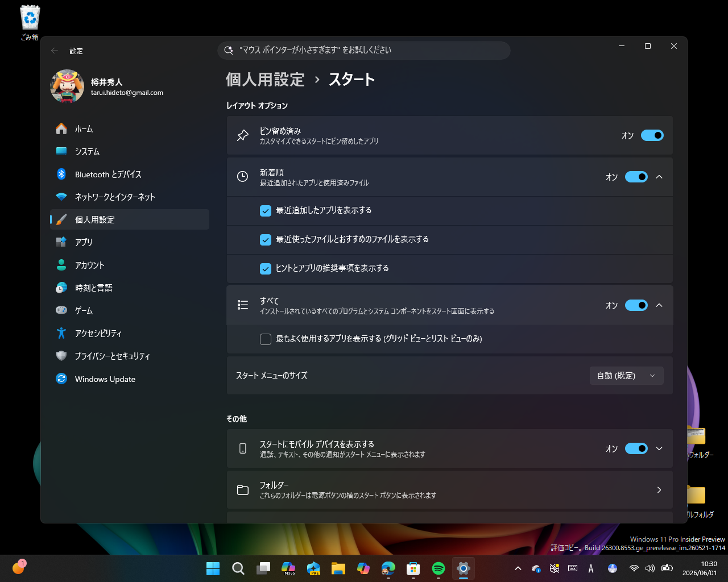
Task: Open the ホーム settings page
Action: [130, 129]
